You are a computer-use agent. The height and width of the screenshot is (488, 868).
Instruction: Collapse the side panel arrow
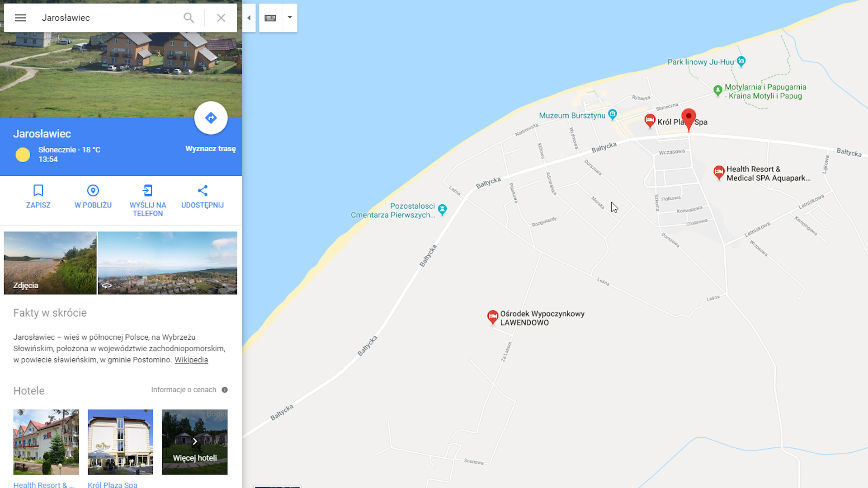pyautogui.click(x=249, y=18)
